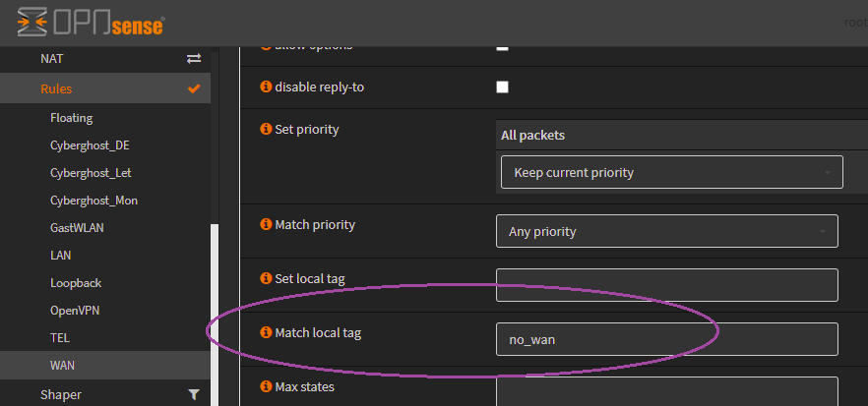The width and height of the screenshot is (868, 406).
Task: Expand the Shaper menu section
Action: (x=61, y=394)
